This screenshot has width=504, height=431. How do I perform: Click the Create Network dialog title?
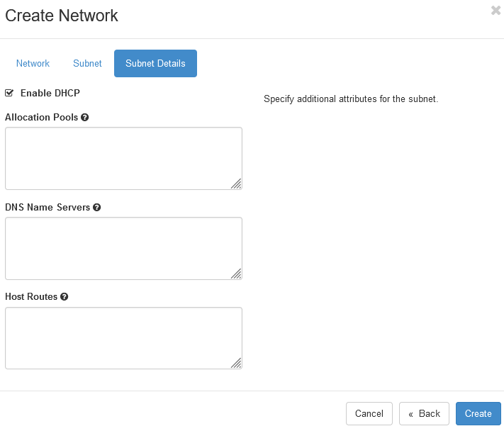[62, 16]
